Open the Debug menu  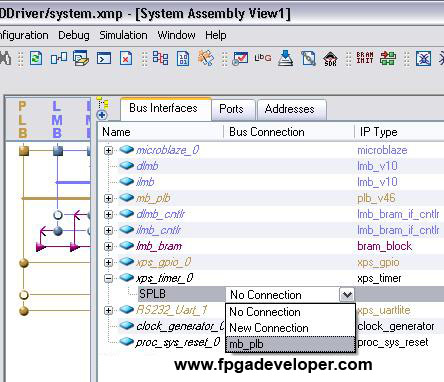pos(74,35)
